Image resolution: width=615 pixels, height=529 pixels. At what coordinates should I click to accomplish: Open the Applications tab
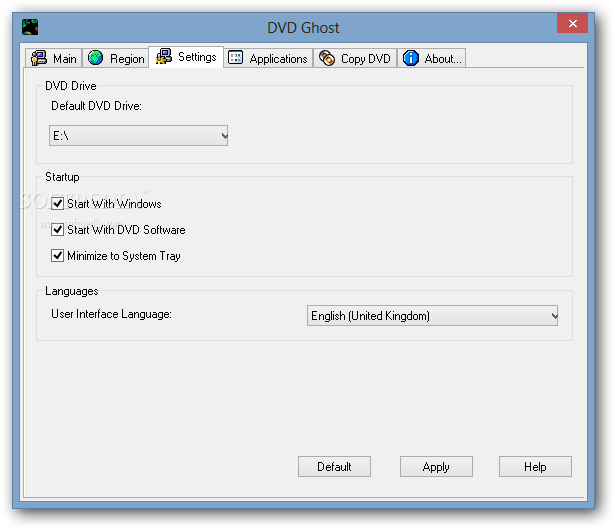pos(268,58)
